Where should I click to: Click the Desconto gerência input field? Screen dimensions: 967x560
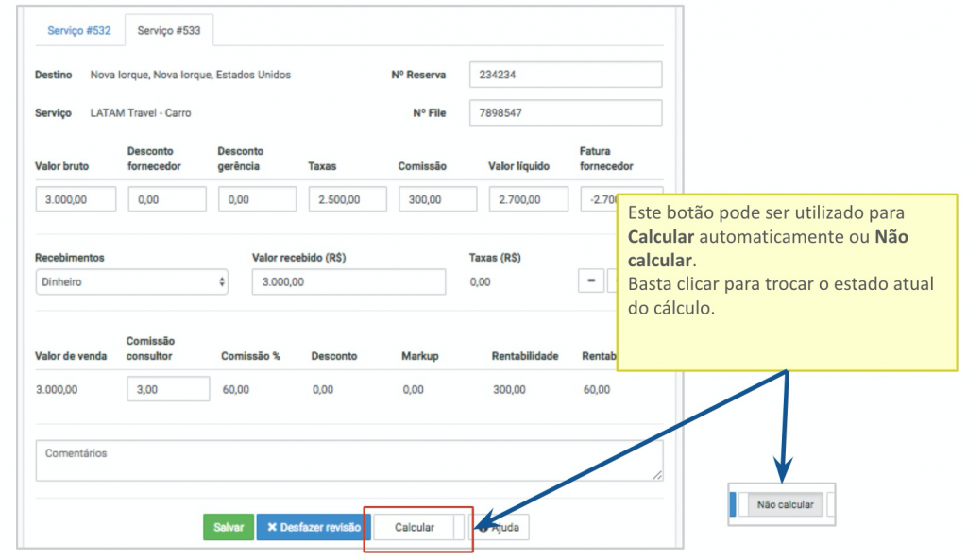[257, 200]
